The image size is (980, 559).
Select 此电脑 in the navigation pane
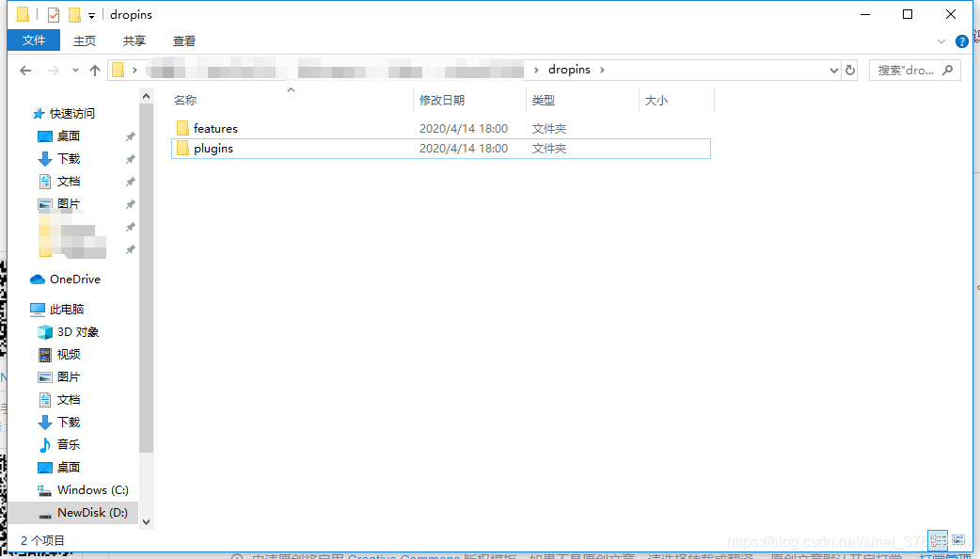pos(66,309)
